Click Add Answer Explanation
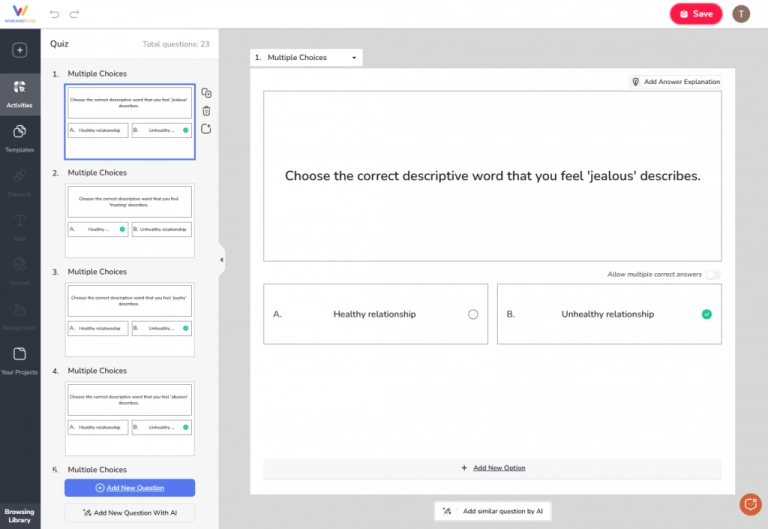 coord(675,82)
